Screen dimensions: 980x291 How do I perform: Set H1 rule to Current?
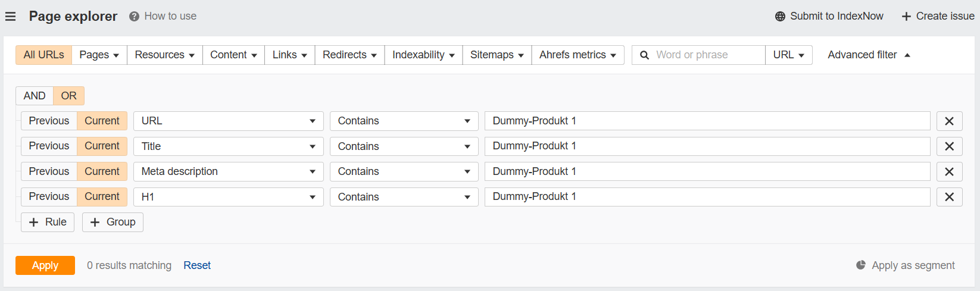click(102, 196)
